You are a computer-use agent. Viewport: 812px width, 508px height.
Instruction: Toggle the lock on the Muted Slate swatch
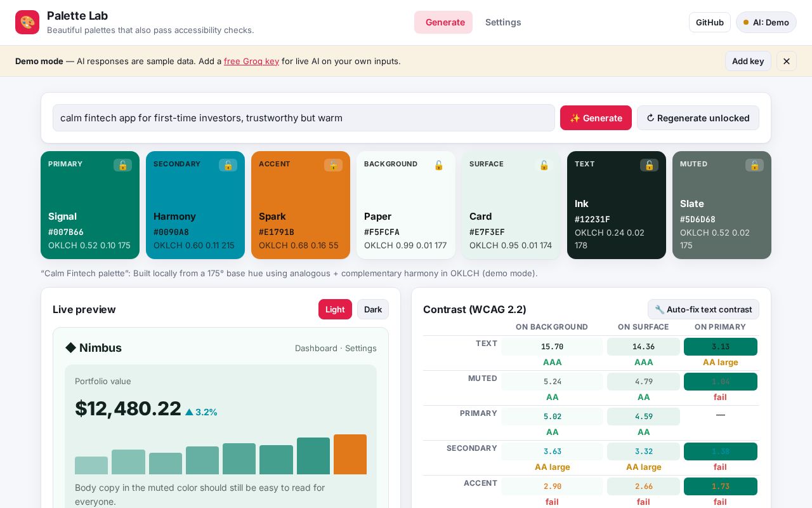point(755,165)
